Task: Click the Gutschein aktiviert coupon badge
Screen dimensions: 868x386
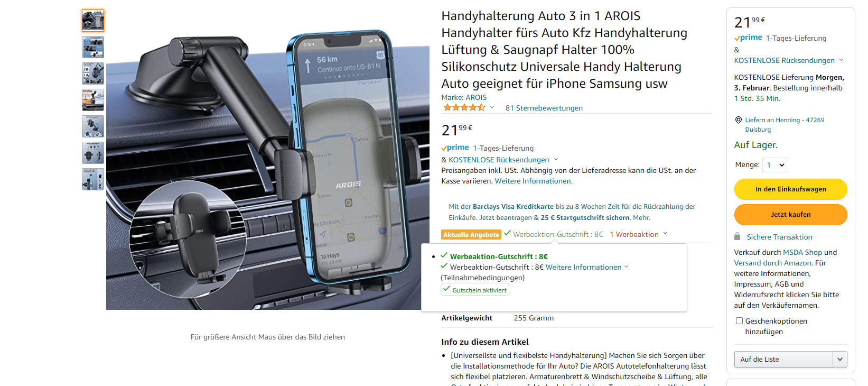Action: (475, 290)
